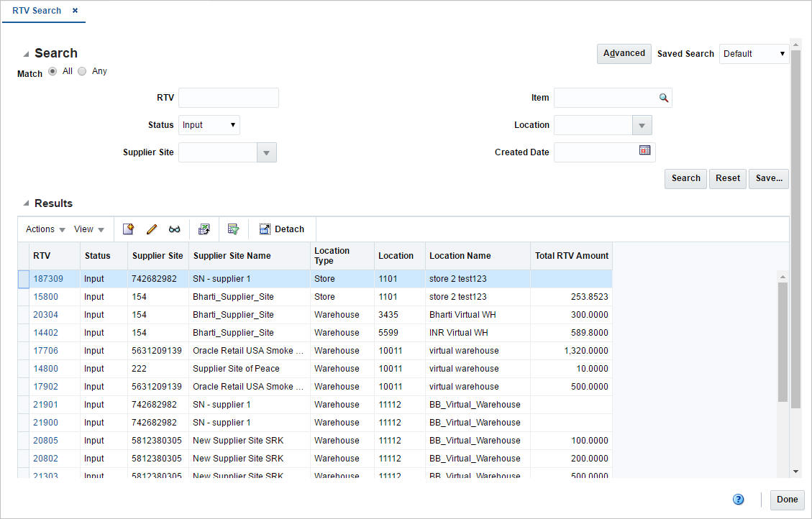The height and width of the screenshot is (519, 812).
Task: Open the Saved Search Default dropdown
Action: (753, 53)
